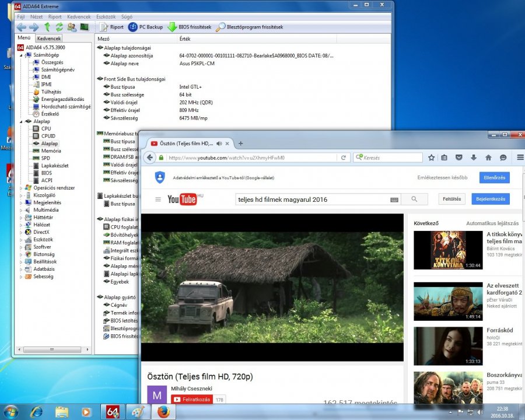This screenshot has height=420, width=525.
Task: Select Összegzés in the tree
Action: point(52,62)
